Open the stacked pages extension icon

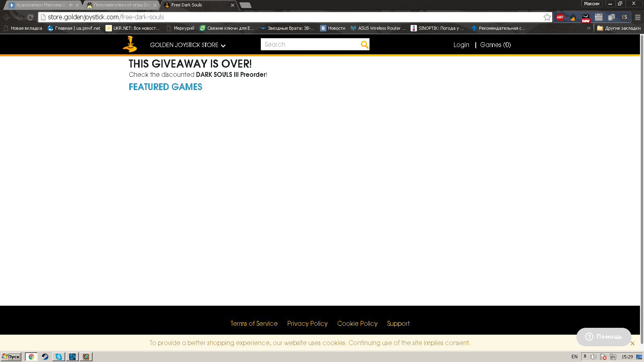point(611,17)
